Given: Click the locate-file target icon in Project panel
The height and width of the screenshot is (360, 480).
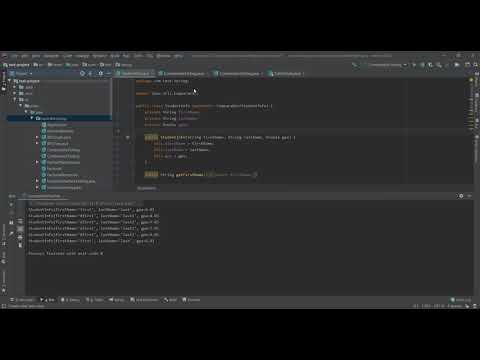Looking at the screenshot, I should (82, 73).
